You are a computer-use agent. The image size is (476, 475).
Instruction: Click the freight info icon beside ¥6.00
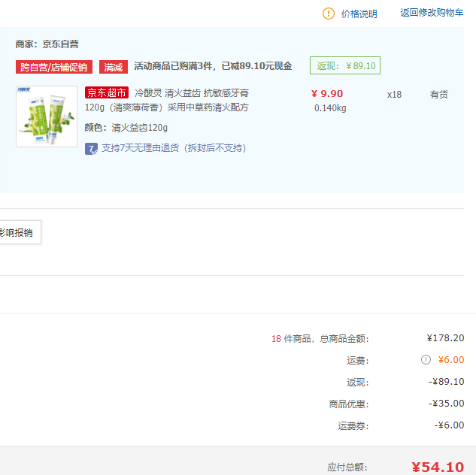(426, 360)
